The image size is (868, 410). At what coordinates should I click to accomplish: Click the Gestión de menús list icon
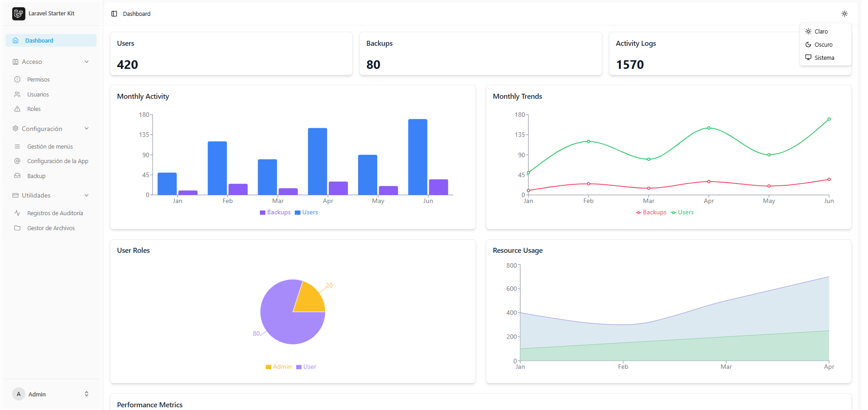pos(17,147)
